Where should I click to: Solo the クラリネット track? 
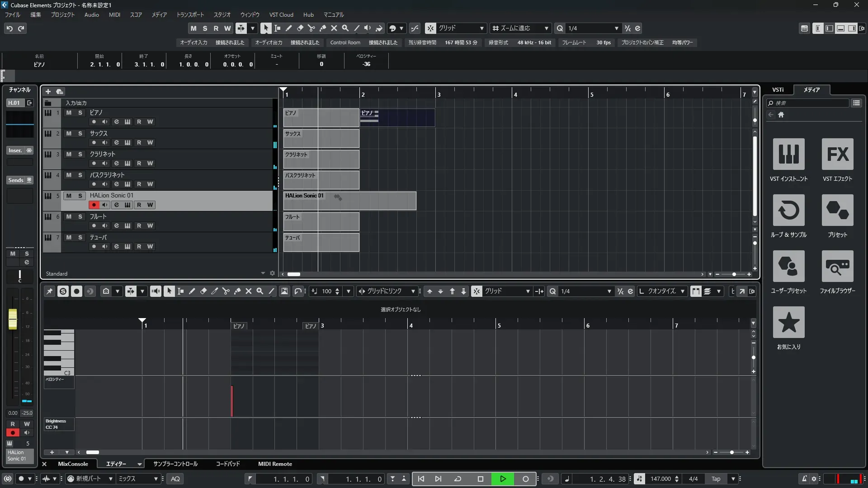pos(80,155)
